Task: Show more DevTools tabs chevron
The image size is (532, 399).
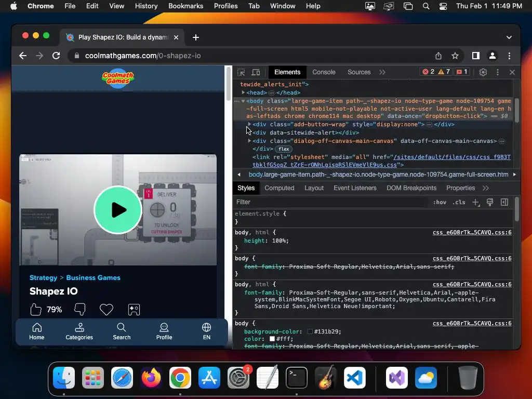Action: (382, 72)
